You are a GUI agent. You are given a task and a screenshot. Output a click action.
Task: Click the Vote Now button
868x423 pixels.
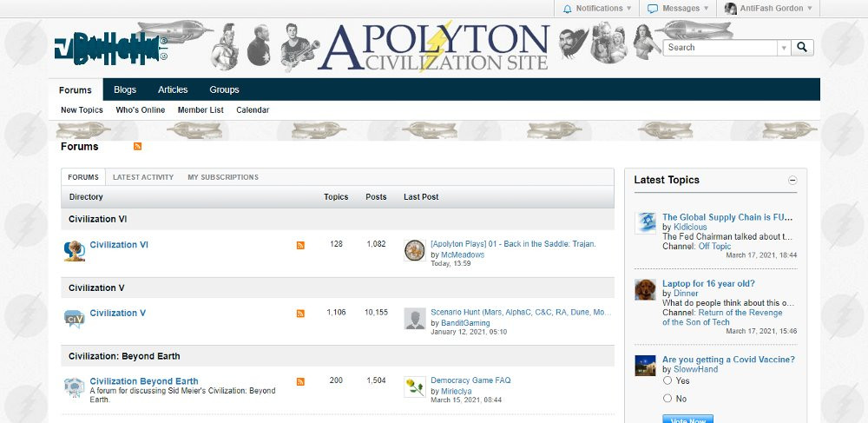point(687,420)
